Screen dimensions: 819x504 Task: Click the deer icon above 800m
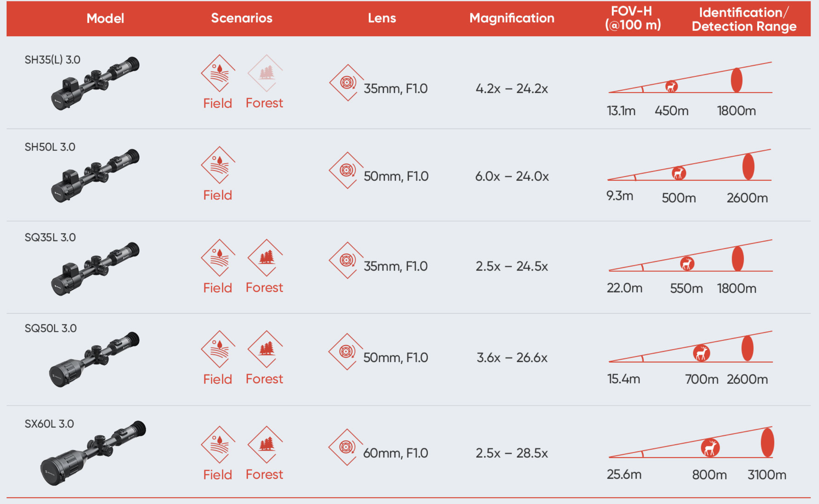pyautogui.click(x=710, y=448)
